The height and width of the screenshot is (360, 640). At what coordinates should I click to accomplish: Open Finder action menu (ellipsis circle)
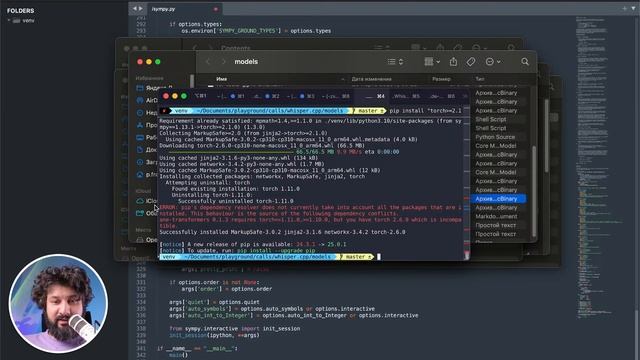[493, 62]
